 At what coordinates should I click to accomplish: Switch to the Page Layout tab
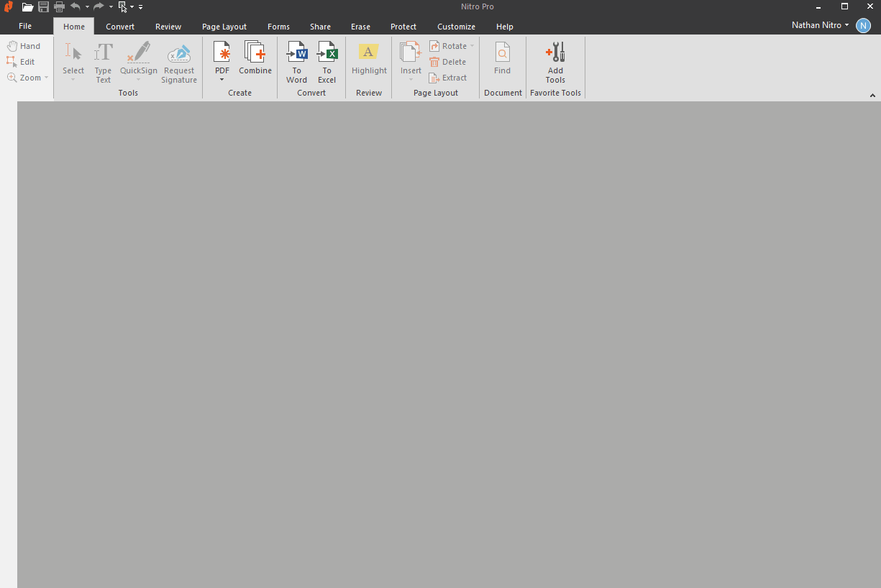(x=224, y=27)
